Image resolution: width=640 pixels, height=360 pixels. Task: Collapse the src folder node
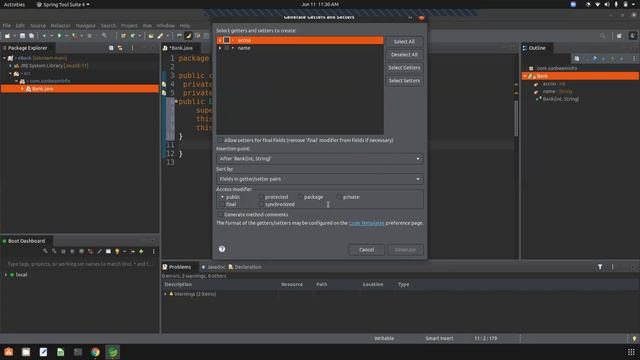(x=10, y=73)
